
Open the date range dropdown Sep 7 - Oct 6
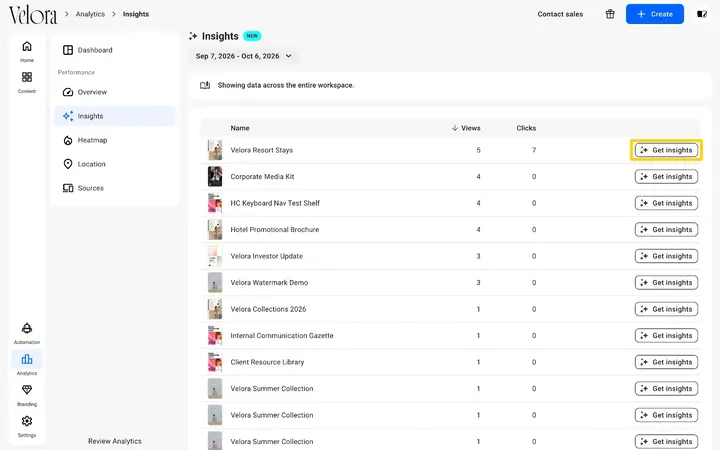pos(243,56)
